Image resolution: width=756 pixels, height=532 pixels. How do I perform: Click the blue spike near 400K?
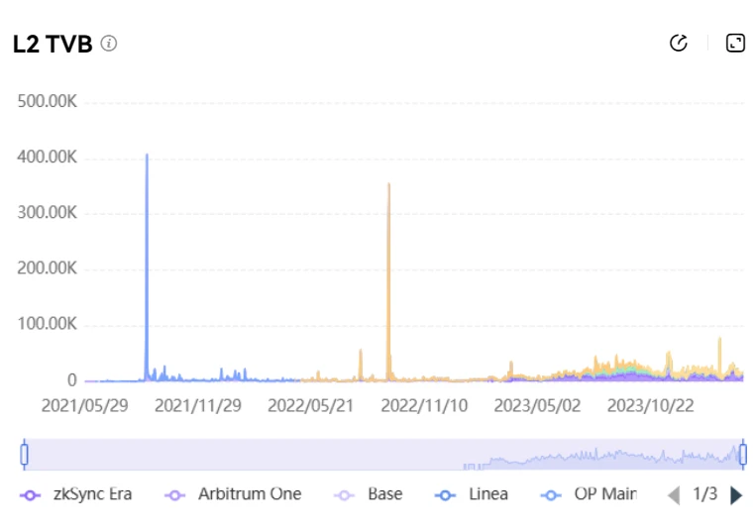point(147,159)
